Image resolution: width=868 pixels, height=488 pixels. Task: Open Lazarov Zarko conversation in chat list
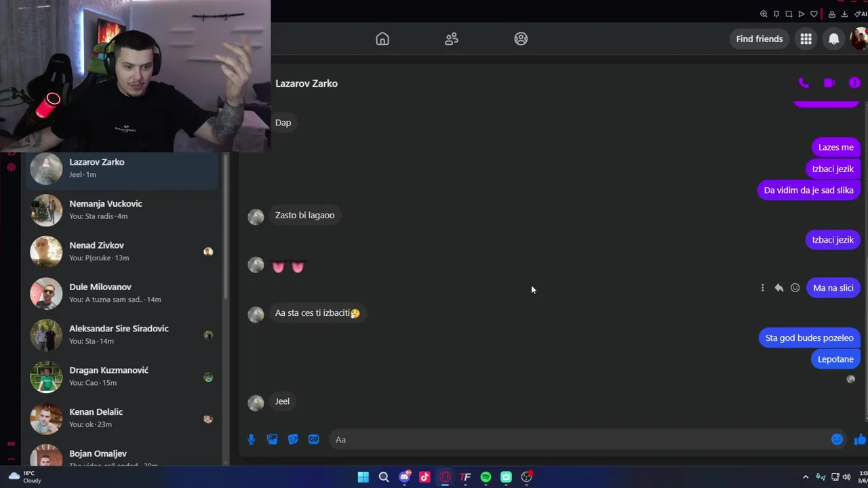[x=122, y=168]
